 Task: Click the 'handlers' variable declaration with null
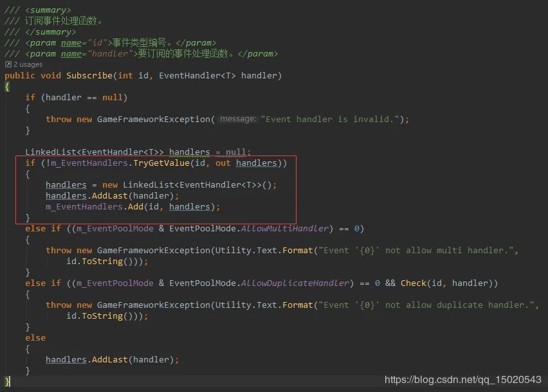point(190,152)
